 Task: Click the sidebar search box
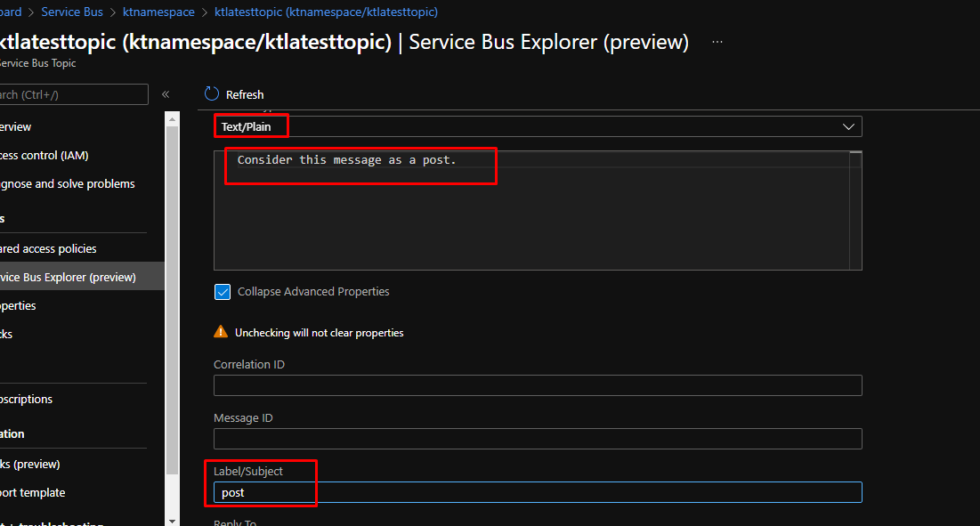click(x=75, y=94)
